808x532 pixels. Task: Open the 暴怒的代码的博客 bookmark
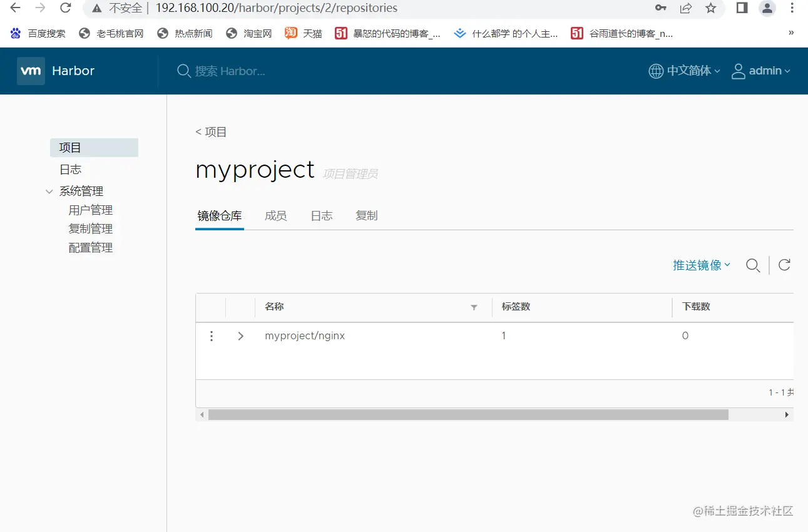coord(388,34)
